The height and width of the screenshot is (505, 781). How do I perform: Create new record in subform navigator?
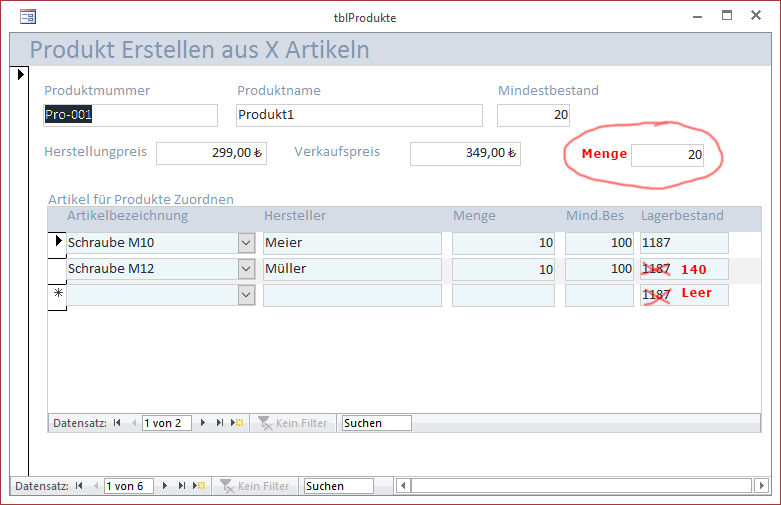click(x=237, y=423)
